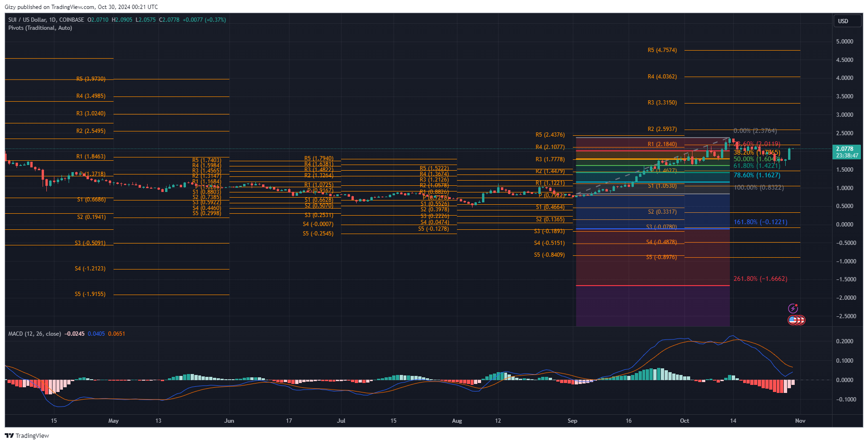Click the current price label 2.0778
This screenshot has width=868, height=444.
tap(847, 149)
